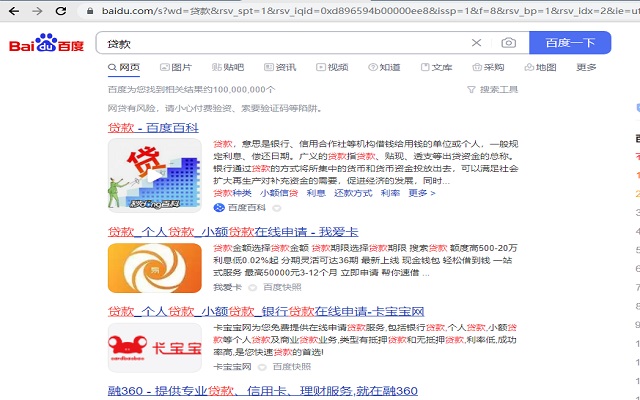Click the 地图 tab icon
640x400 pixels.
coord(529,67)
